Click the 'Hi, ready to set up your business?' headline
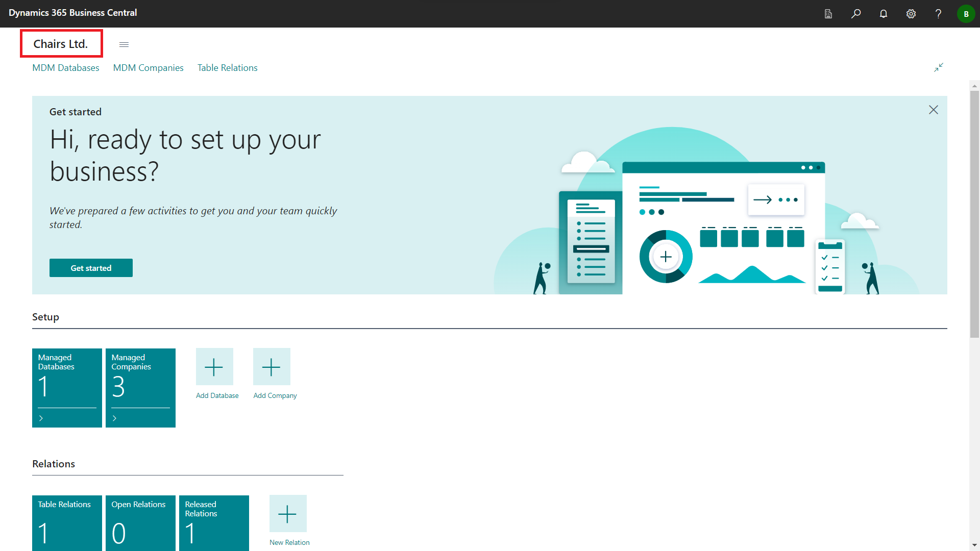The width and height of the screenshot is (980, 551). [185, 155]
